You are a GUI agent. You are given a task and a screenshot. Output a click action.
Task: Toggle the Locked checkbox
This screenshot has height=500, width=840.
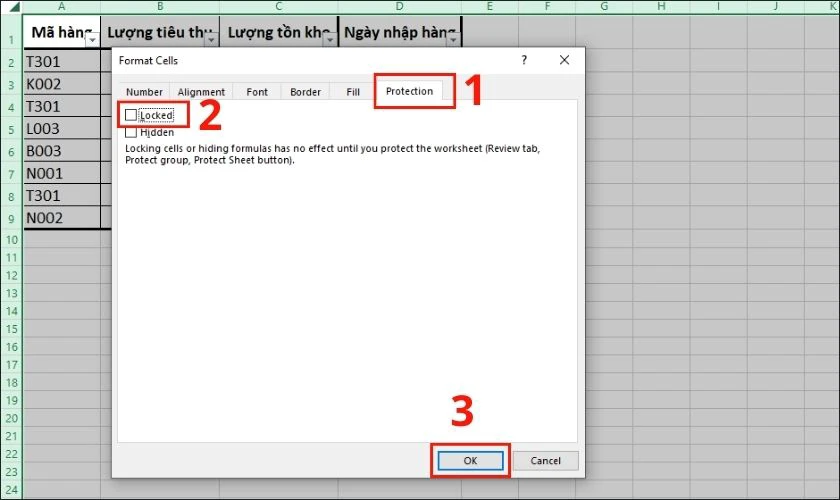tap(131, 115)
